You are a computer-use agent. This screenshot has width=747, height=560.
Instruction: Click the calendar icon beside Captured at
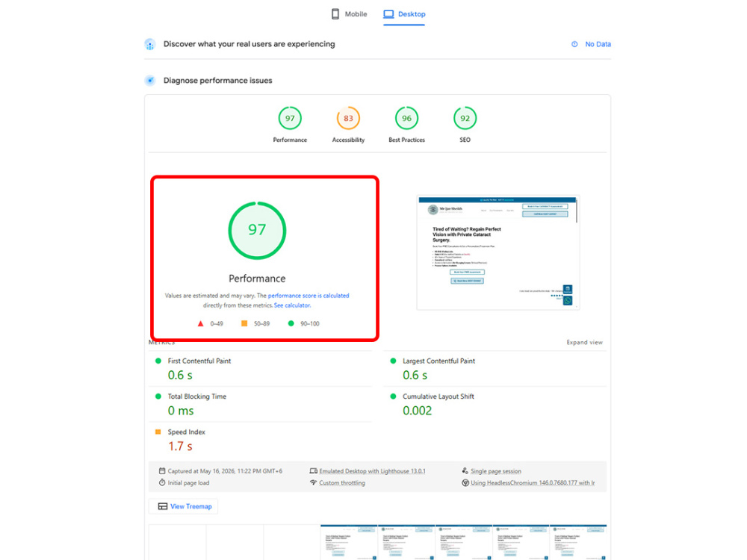tap(162, 471)
